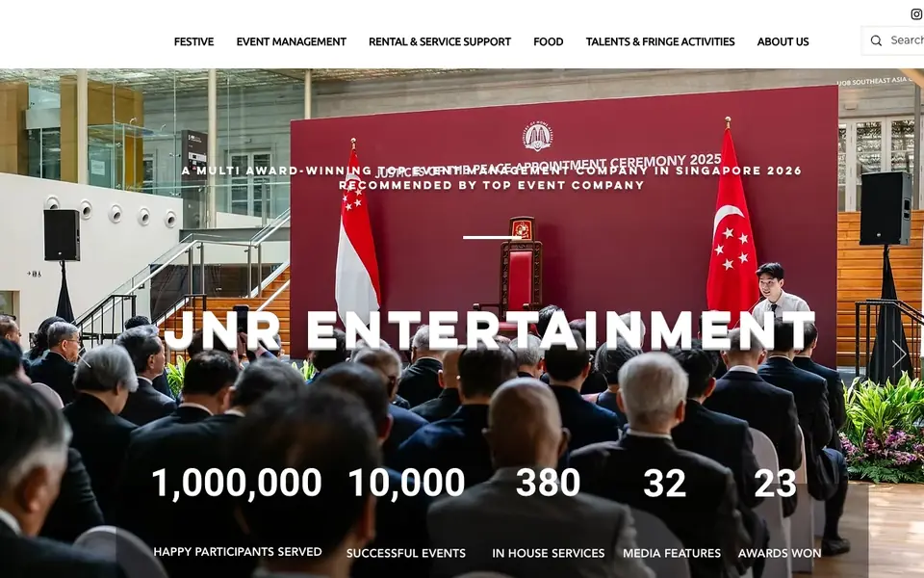Click the MEDIA FEATURES label
Screen dimensions: 924x578
(x=672, y=553)
